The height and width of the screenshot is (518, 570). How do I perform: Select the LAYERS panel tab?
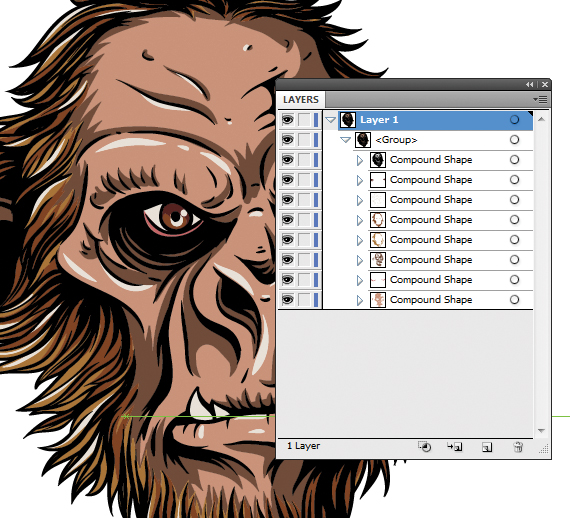coord(301,100)
